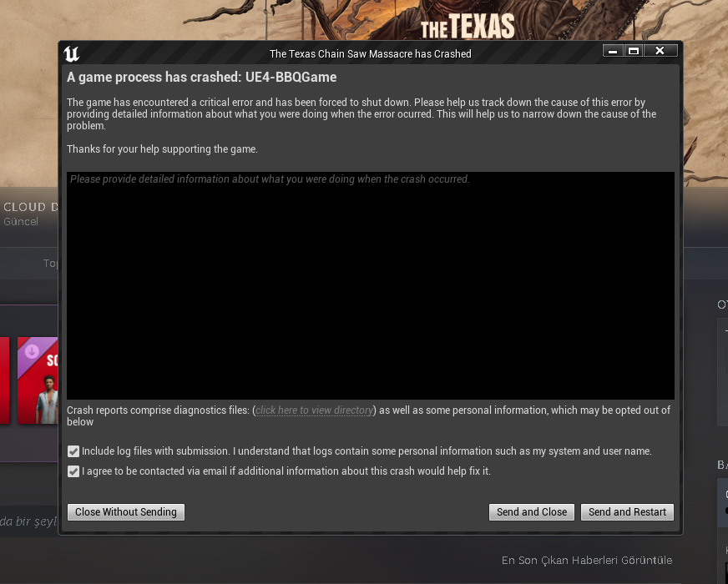Click Close Without Sending button

pos(126,512)
